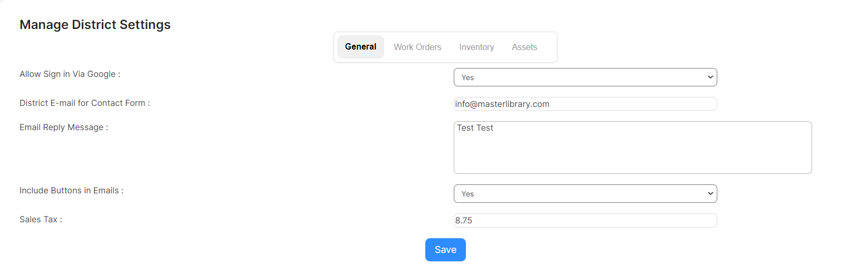Select the Inventory tab

point(476,47)
